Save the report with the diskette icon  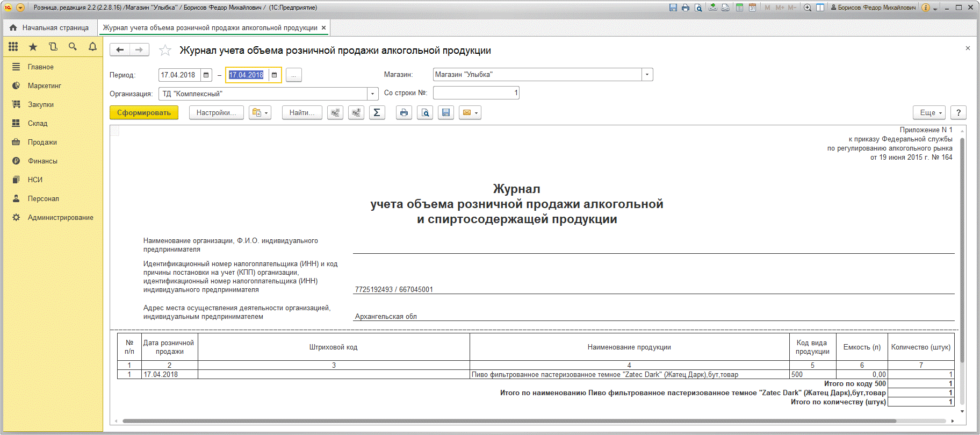[446, 113]
